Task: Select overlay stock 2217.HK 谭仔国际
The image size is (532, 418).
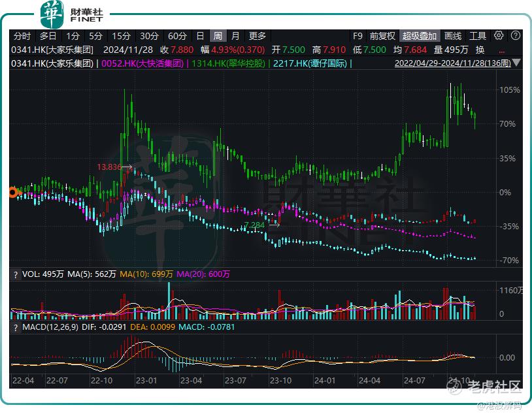Action: (x=310, y=63)
